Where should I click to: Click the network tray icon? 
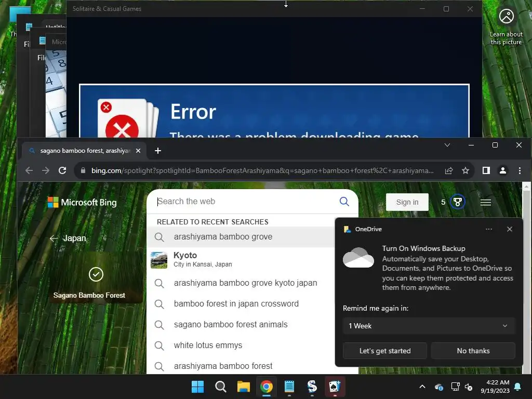(x=455, y=387)
